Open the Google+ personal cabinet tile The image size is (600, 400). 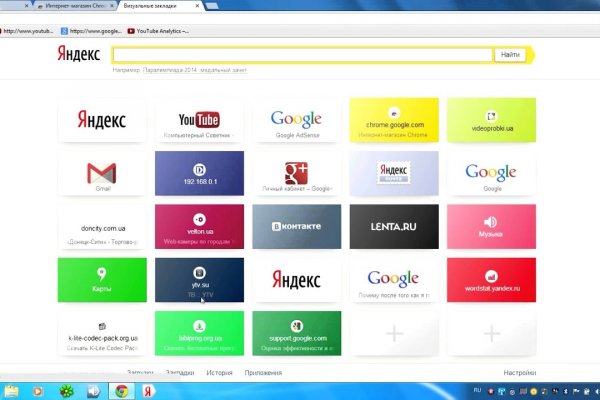296,174
